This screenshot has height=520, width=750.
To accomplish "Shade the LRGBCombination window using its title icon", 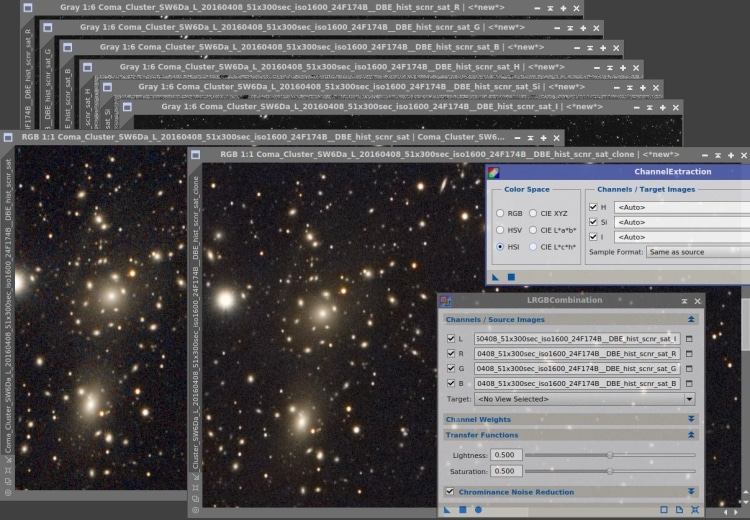I will pos(684,301).
